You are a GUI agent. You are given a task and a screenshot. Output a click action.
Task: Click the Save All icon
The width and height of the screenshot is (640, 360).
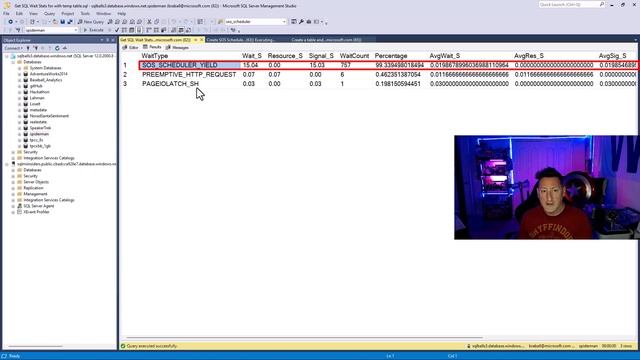tap(70, 22)
